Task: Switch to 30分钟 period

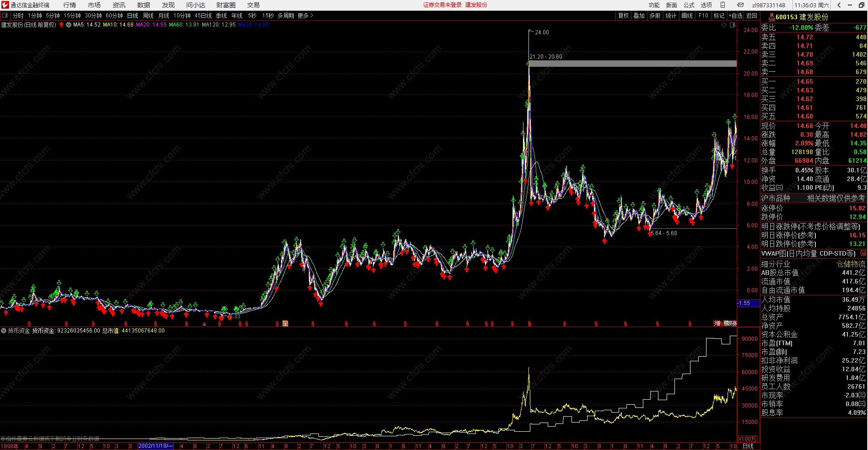Action: 93,16
